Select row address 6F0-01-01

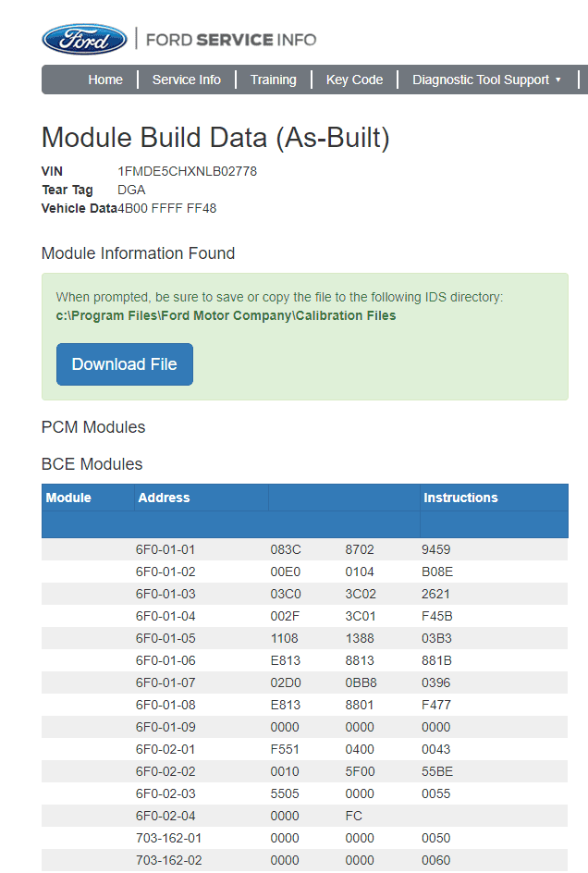pos(165,549)
